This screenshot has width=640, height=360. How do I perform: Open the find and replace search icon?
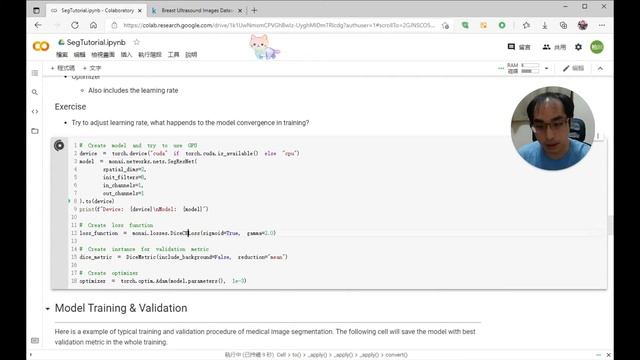35,92
